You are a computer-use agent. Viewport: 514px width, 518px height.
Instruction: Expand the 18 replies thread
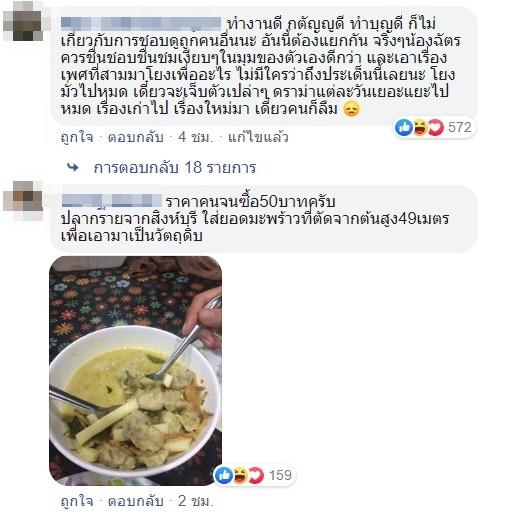point(175,167)
